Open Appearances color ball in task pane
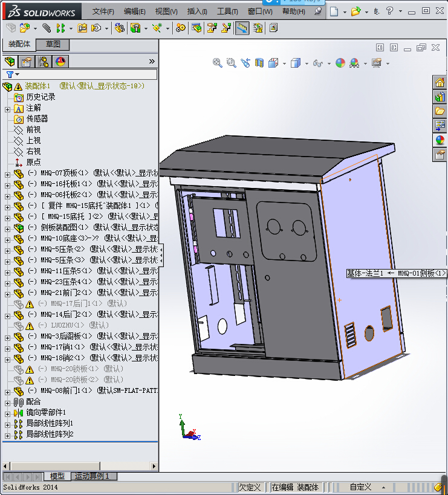This screenshot has height=495, width=448. tap(440, 140)
